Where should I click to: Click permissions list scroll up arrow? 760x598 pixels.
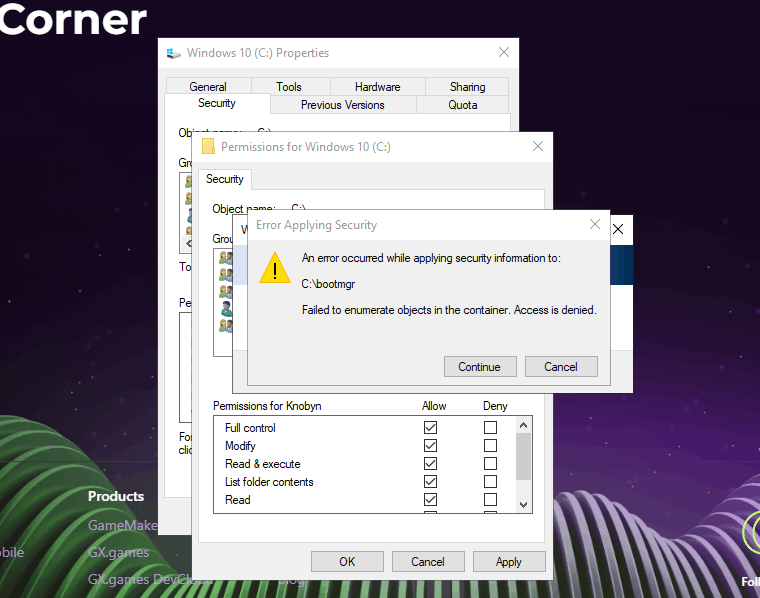(523, 425)
